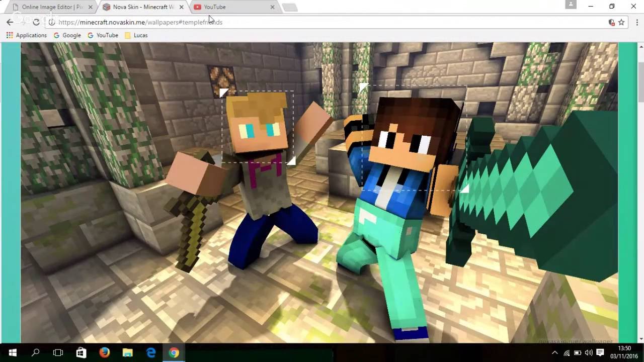Open the volume speaker tray icon
This screenshot has width=644, height=362.
(589, 353)
